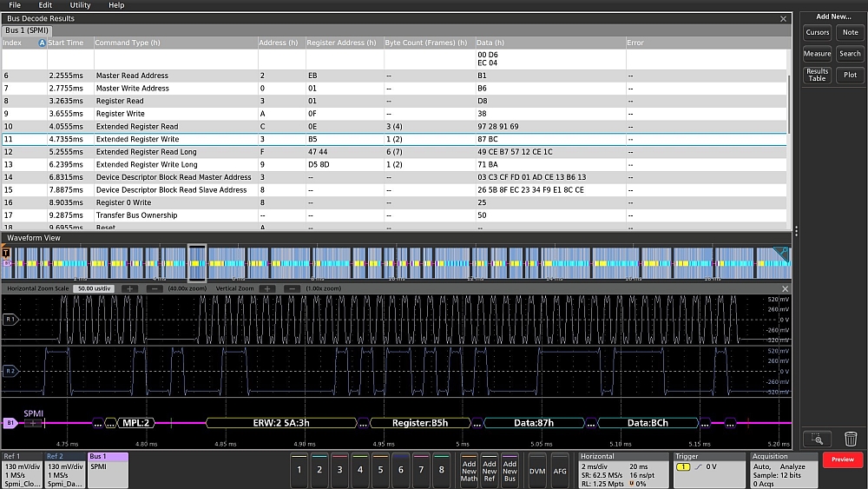Click Add New Bus button
The image size is (868, 489).
510,469
